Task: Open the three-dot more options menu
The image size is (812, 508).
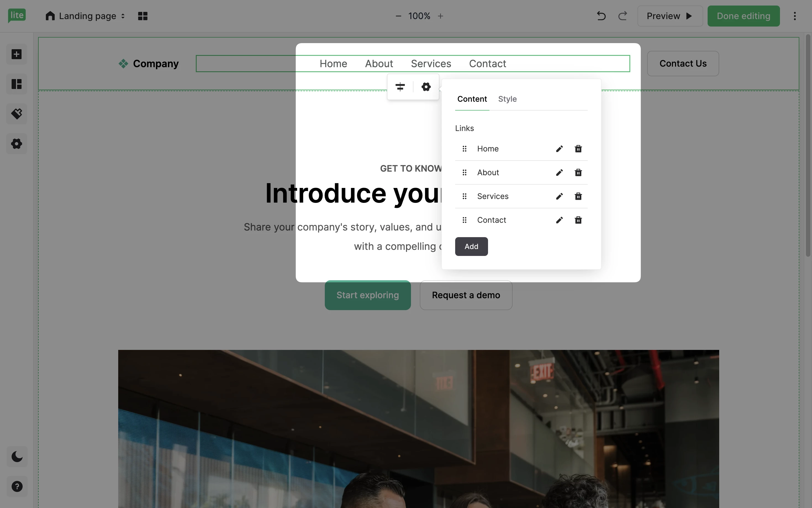Action: [x=795, y=16]
